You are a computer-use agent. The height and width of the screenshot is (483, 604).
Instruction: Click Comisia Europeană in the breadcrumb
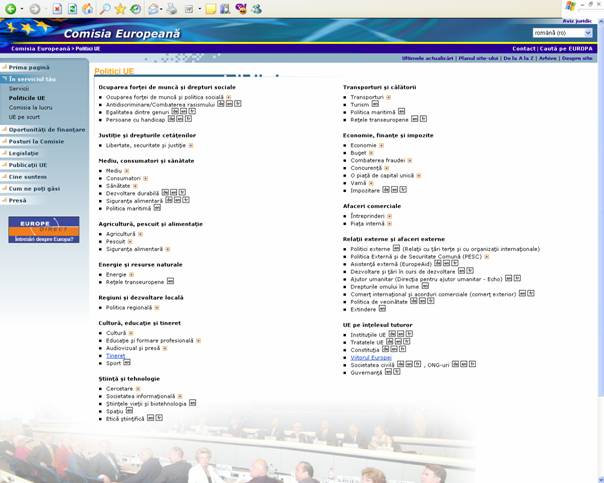click(40, 49)
